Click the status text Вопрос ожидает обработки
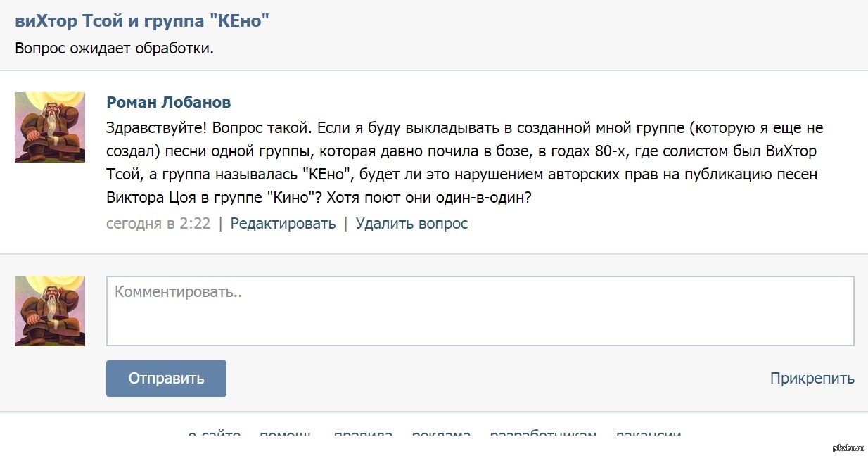 tap(114, 49)
